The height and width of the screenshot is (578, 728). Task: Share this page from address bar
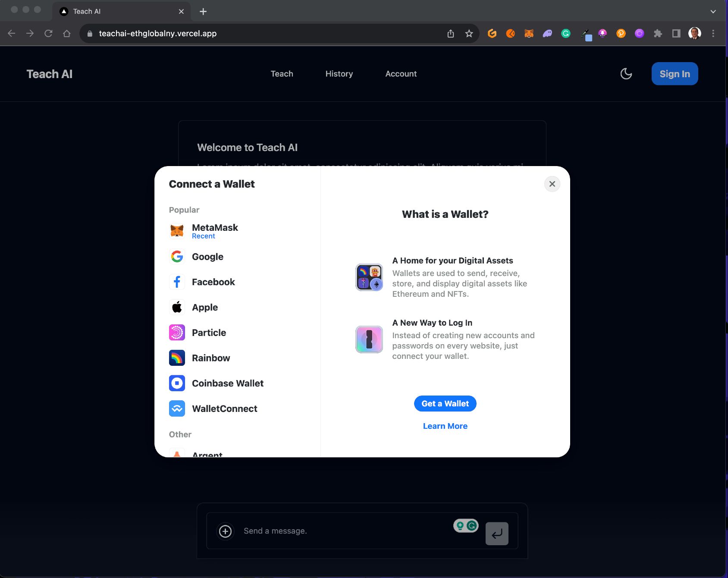[x=451, y=34]
